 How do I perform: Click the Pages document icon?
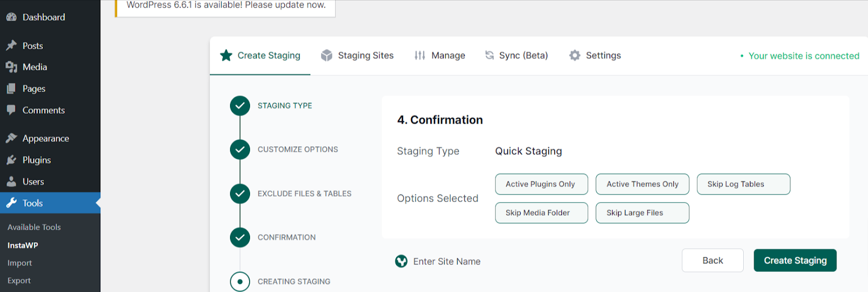tap(11, 89)
